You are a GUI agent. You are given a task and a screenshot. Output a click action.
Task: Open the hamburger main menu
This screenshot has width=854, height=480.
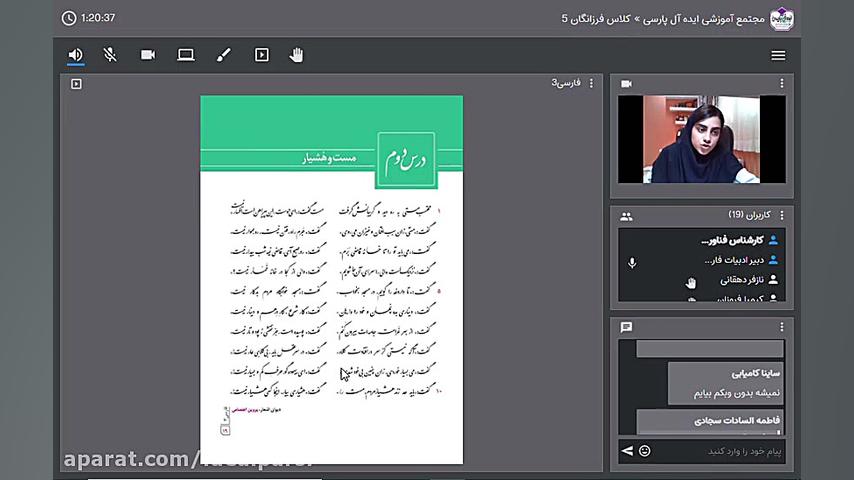[x=778, y=55]
